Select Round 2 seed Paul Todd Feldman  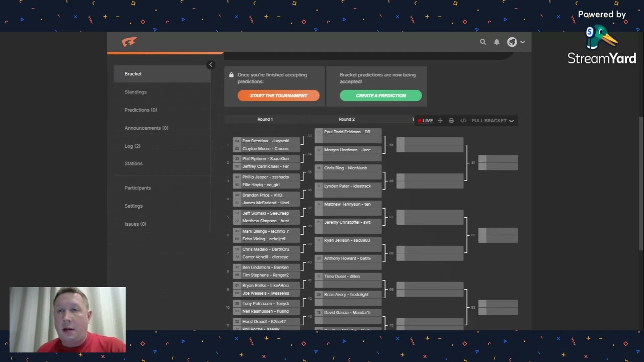[348, 132]
